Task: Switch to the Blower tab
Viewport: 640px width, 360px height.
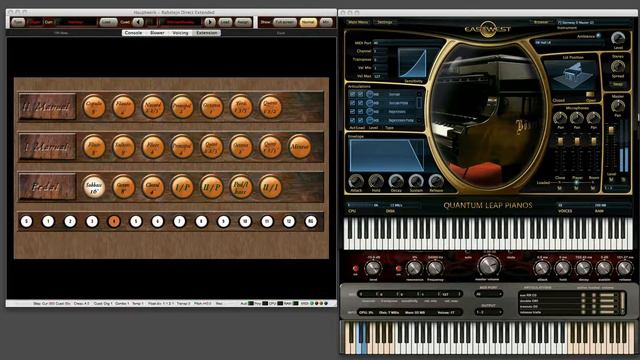Action: [x=157, y=33]
